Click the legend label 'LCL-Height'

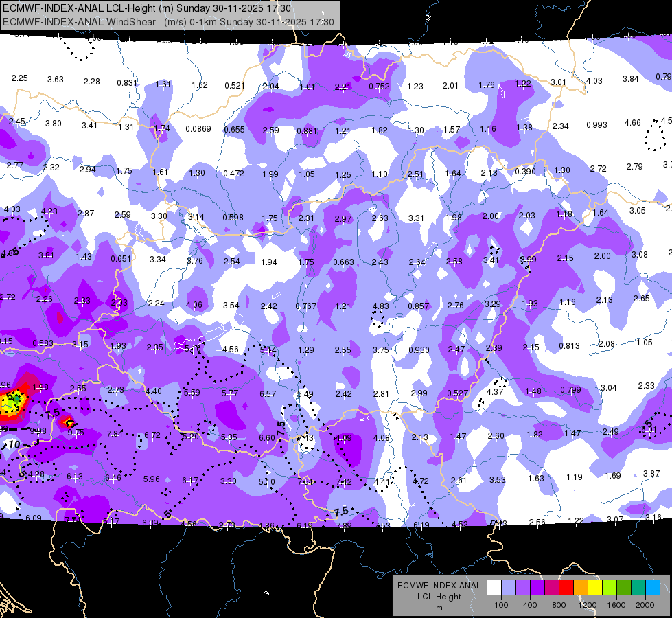tap(439, 597)
